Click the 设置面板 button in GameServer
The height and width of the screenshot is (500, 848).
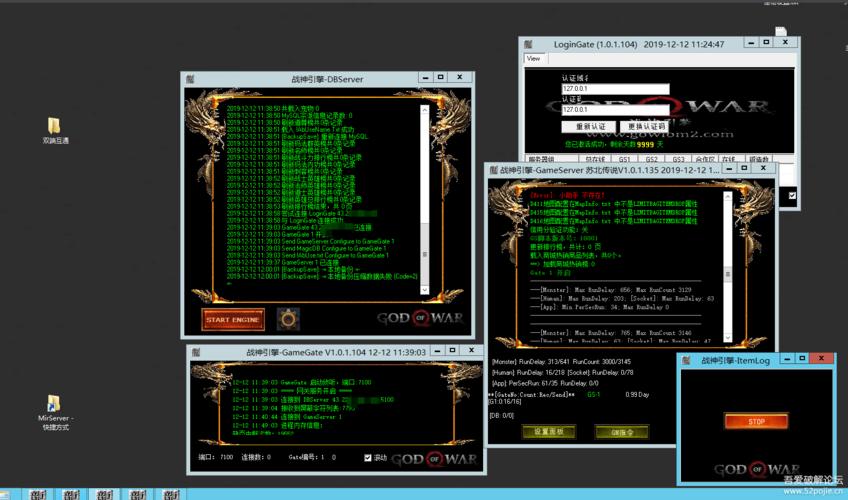click(x=549, y=431)
